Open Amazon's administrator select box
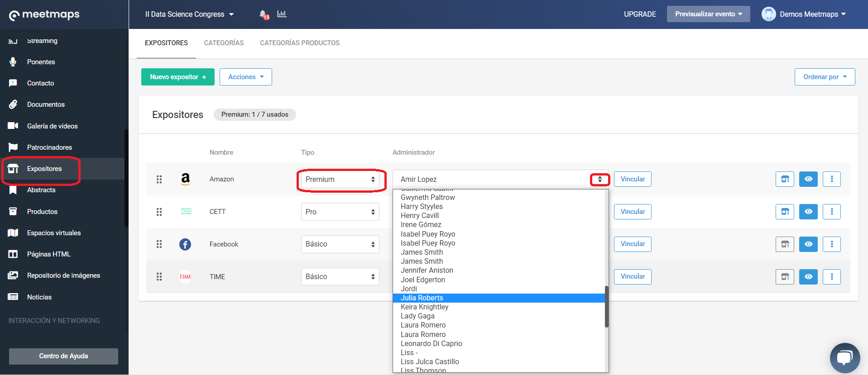 [500, 180]
